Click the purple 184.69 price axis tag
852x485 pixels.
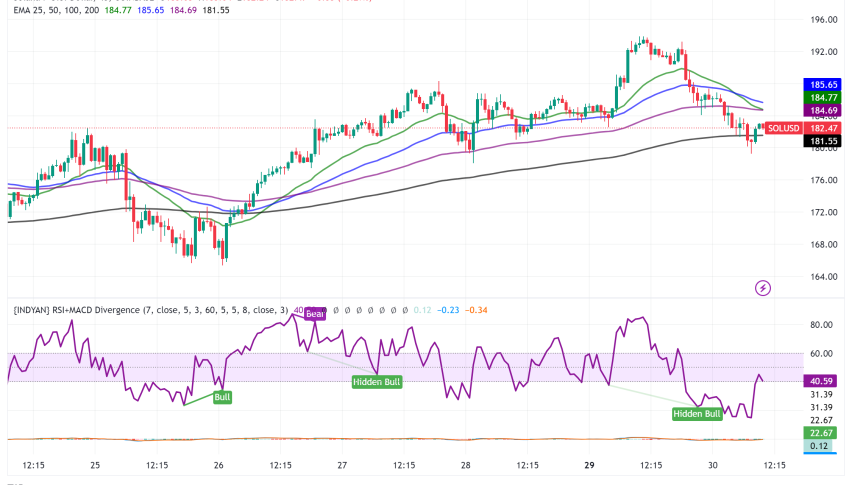point(824,109)
